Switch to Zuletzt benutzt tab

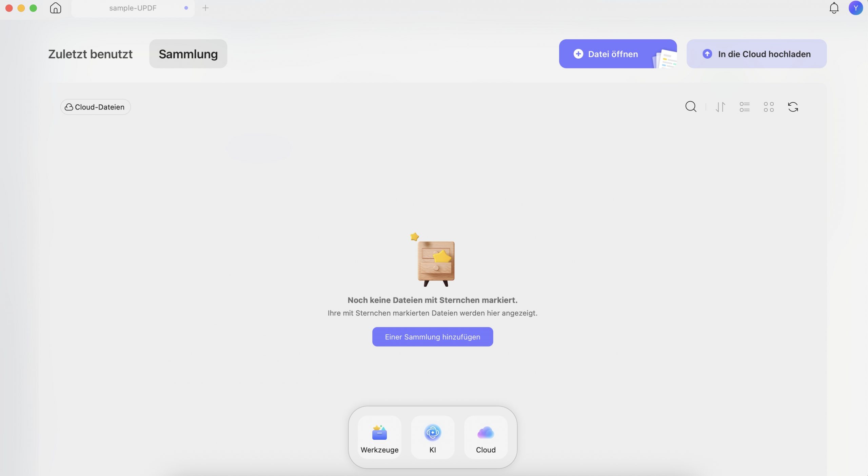pos(90,54)
